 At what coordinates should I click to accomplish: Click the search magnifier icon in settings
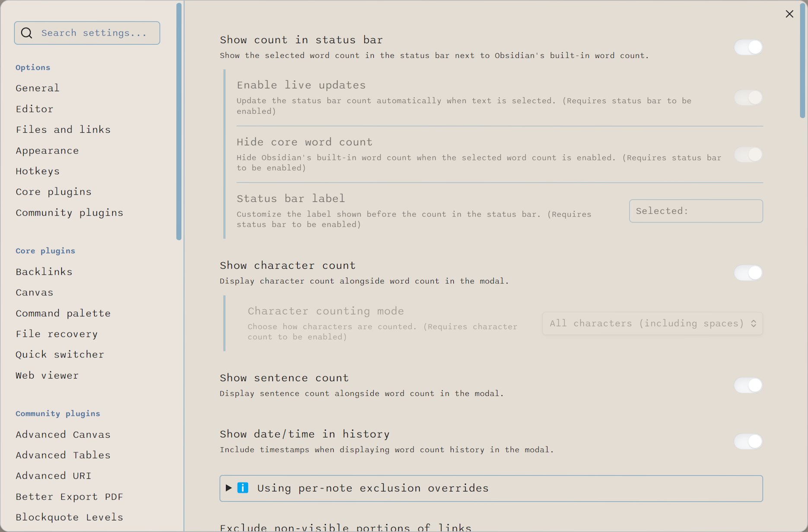[x=26, y=32]
